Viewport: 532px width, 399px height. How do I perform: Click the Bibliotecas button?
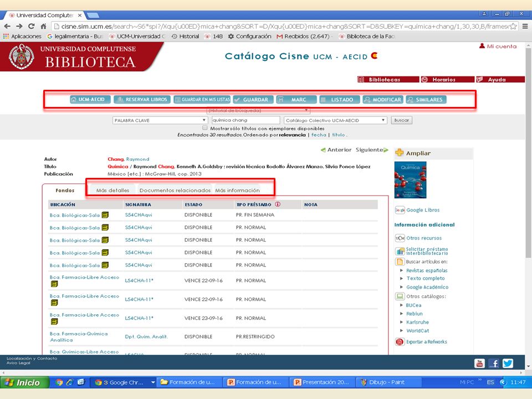(x=388, y=79)
